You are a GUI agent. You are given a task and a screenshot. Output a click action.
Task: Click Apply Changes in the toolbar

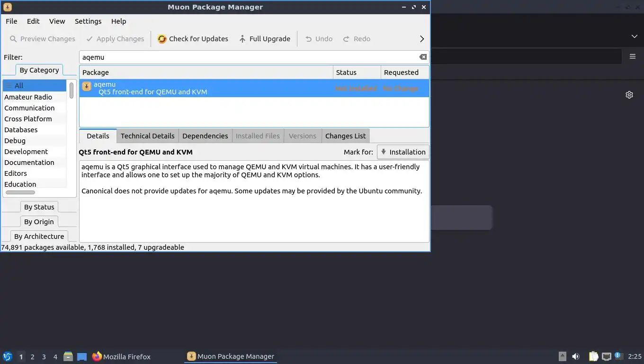pyautogui.click(x=115, y=39)
